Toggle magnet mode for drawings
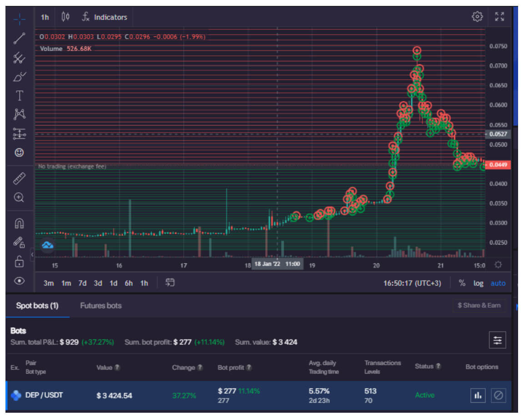This screenshot has width=524, height=420. point(20,223)
